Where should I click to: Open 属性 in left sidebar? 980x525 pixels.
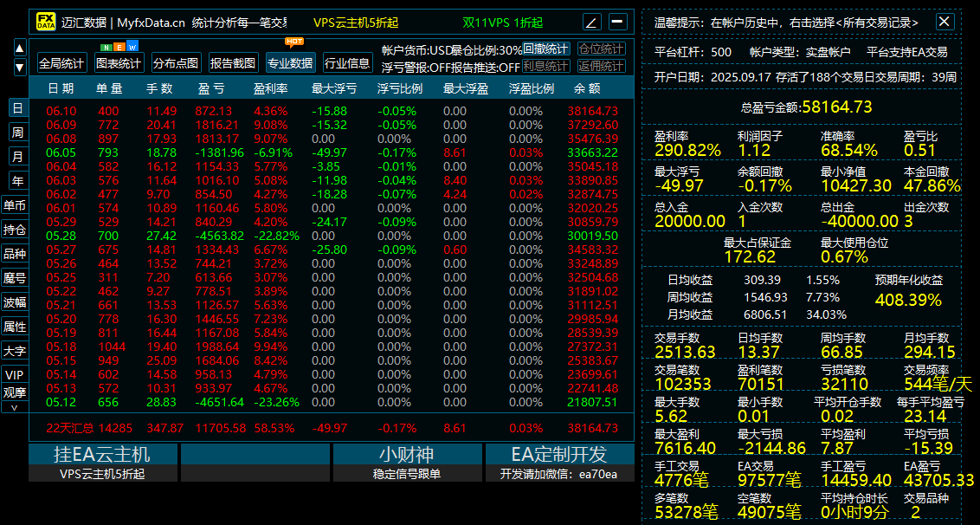pyautogui.click(x=15, y=327)
